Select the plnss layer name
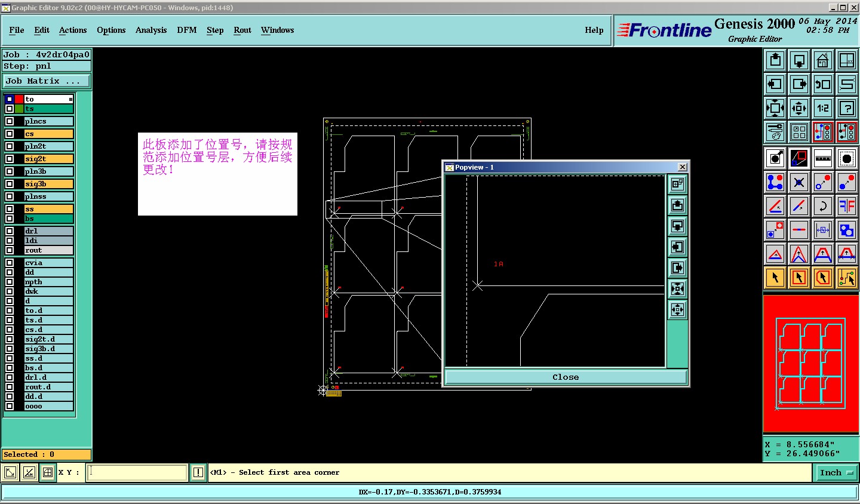The height and width of the screenshot is (504, 860). click(x=48, y=196)
